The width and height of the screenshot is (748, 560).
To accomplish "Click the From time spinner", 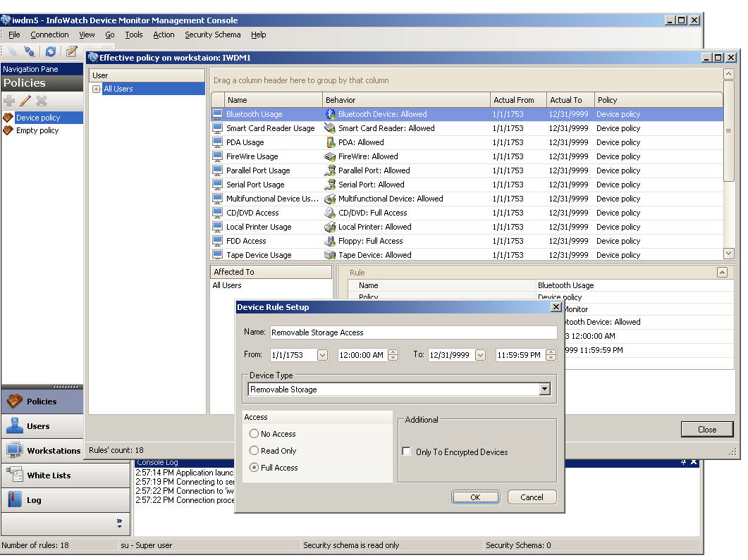I will coord(393,354).
